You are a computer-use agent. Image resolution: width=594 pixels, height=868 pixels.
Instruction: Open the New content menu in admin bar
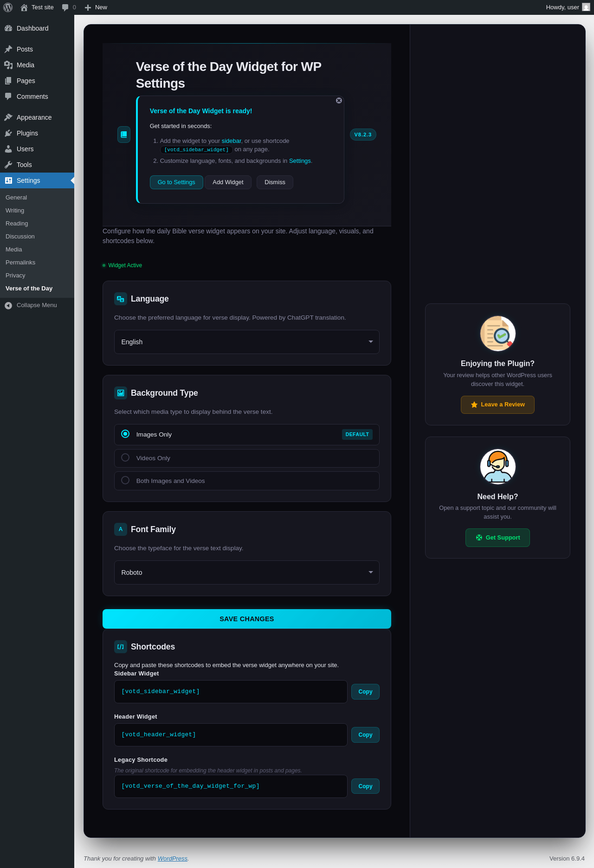pyautogui.click(x=96, y=7)
